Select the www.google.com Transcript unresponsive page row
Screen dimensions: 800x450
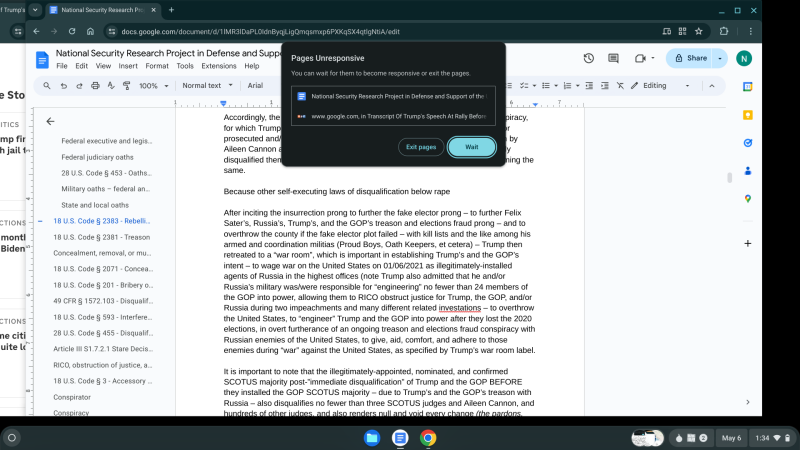[393, 116]
